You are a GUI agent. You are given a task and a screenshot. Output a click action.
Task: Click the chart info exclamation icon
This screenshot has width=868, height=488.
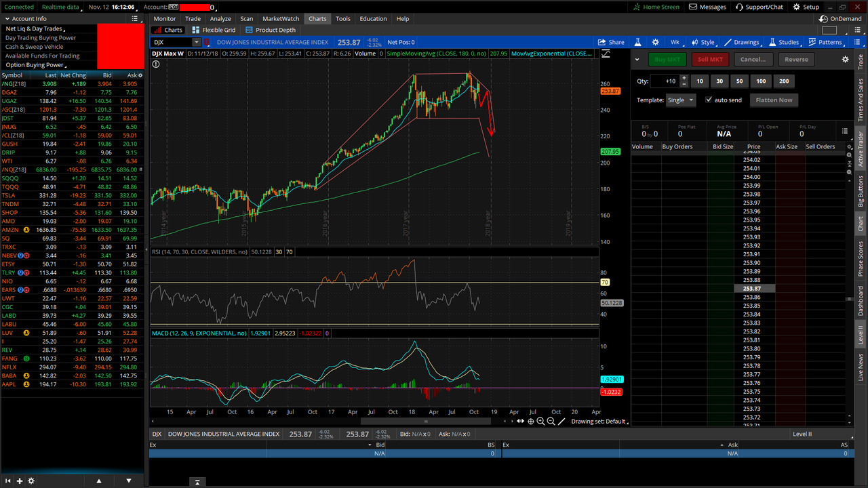coord(156,64)
